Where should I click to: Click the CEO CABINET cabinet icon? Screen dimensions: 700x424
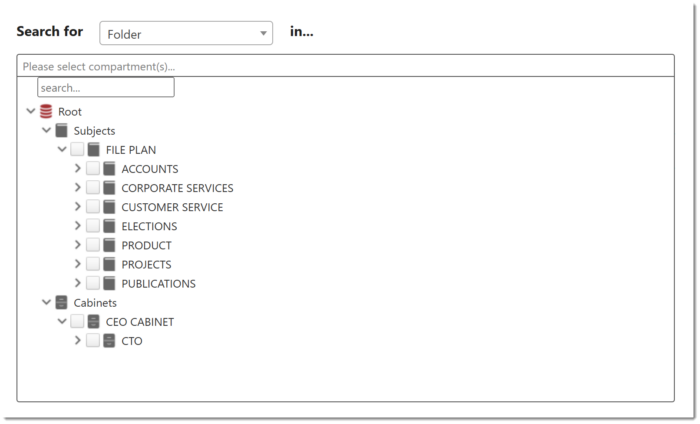(94, 322)
